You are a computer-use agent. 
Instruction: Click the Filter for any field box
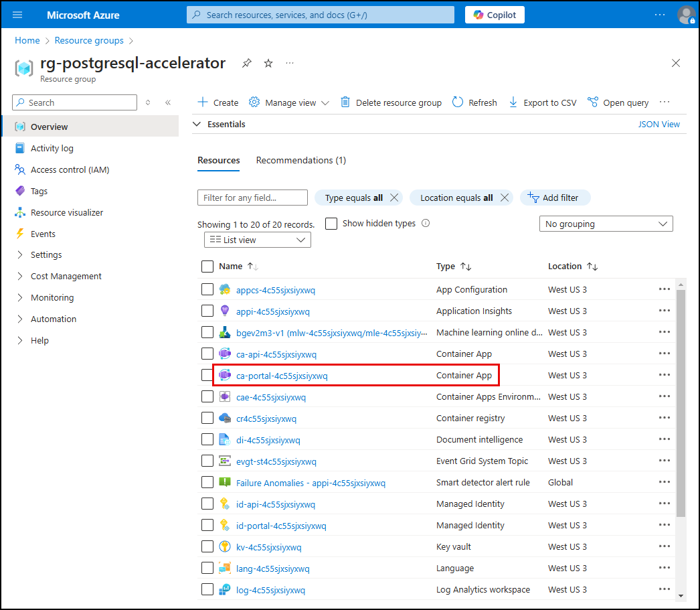[252, 198]
